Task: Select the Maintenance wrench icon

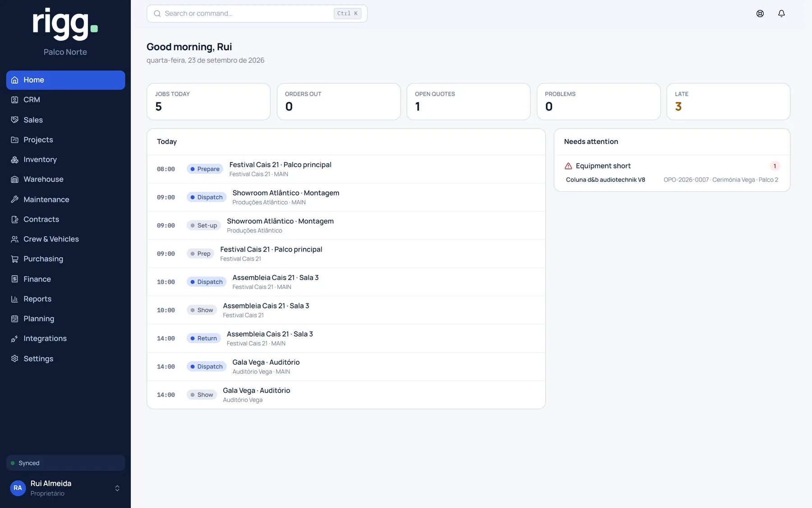Action: (x=15, y=199)
